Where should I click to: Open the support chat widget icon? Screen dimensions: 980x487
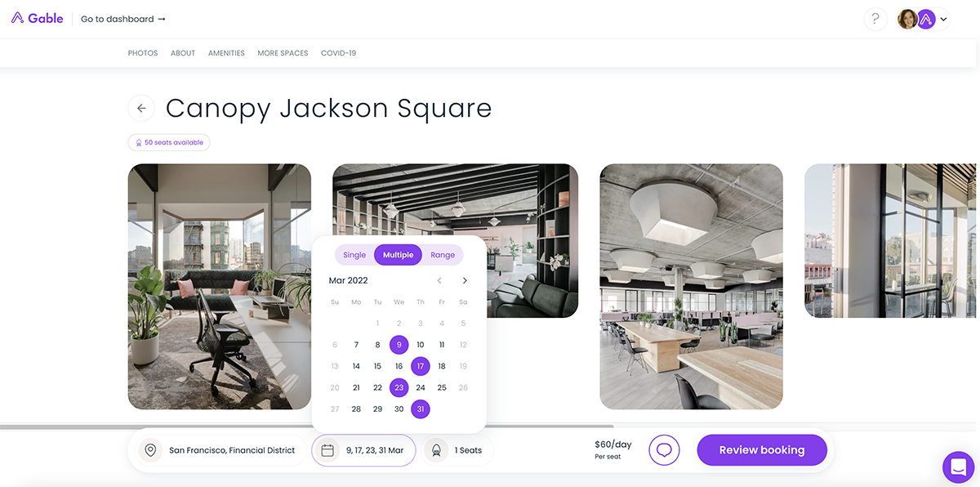click(x=958, y=467)
